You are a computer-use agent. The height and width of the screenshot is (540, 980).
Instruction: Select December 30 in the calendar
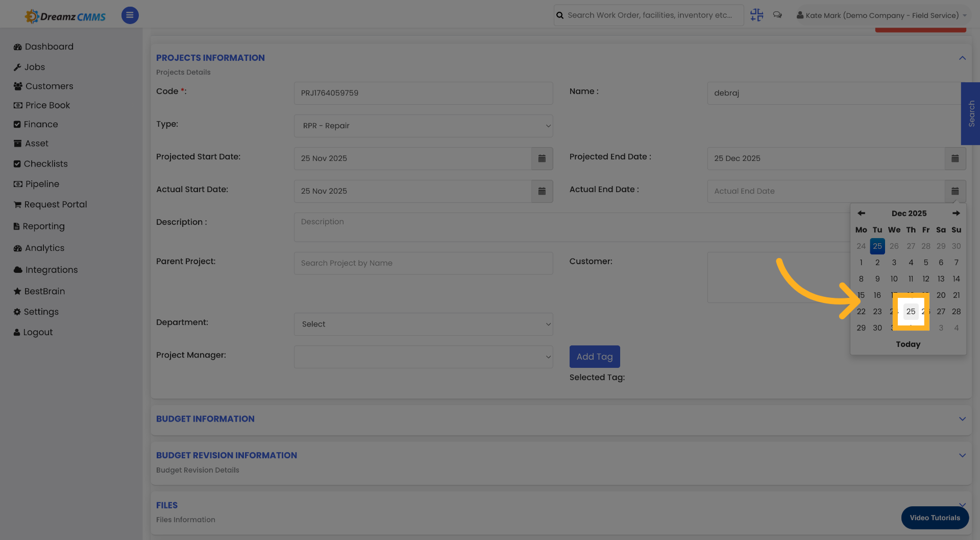pos(877,328)
